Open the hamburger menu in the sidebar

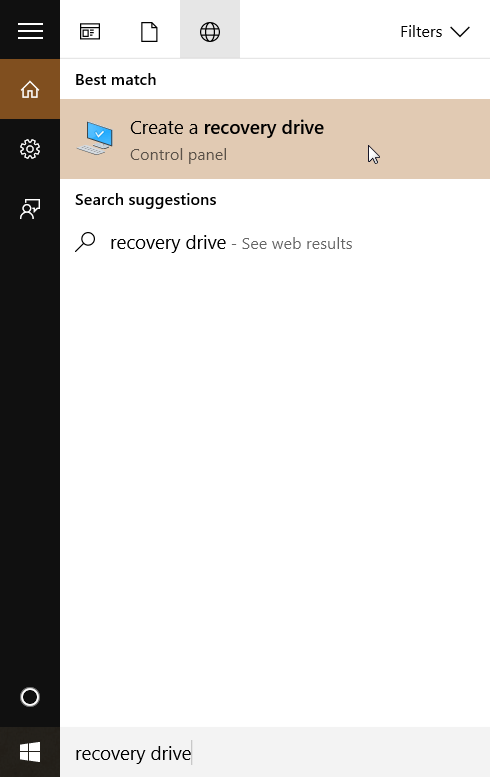coord(30,31)
